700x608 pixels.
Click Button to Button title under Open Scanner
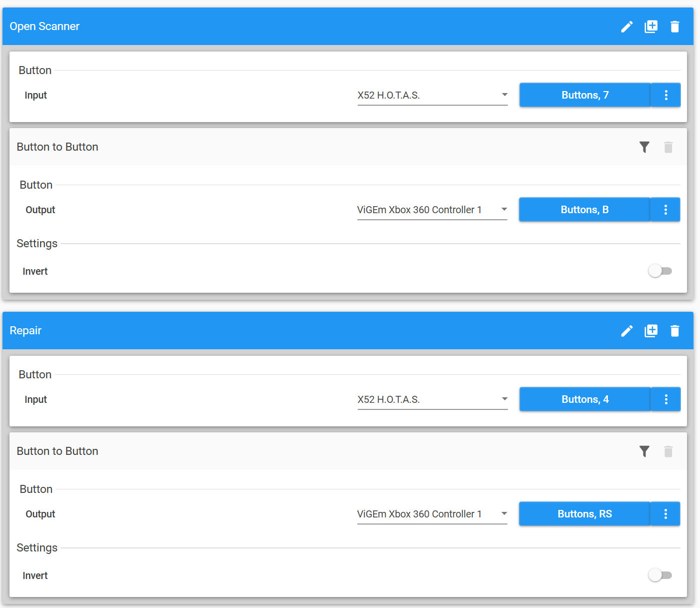[58, 147]
